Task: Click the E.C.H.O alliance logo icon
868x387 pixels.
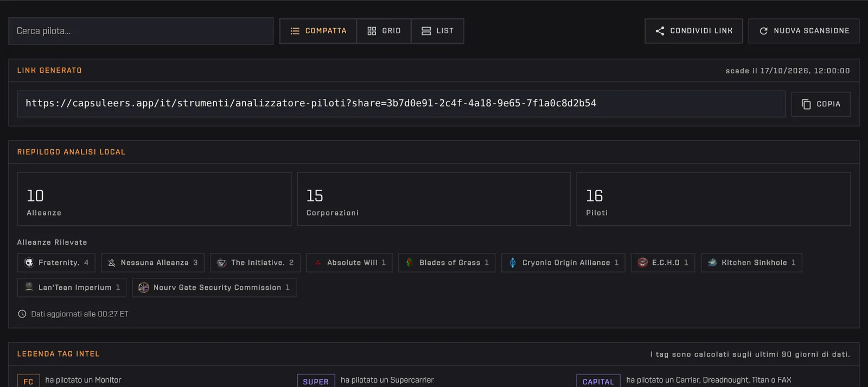Action: [643, 263]
